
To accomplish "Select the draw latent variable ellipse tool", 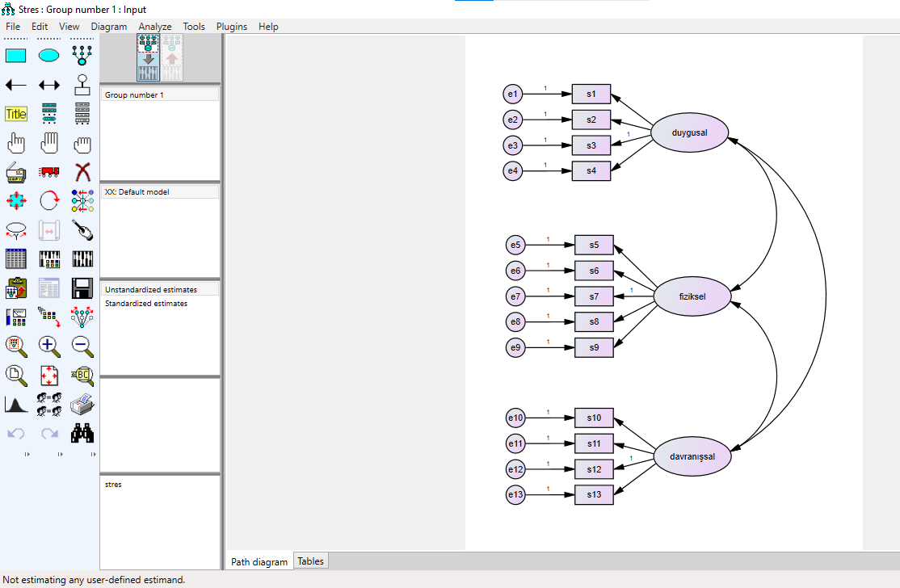I will click(49, 56).
